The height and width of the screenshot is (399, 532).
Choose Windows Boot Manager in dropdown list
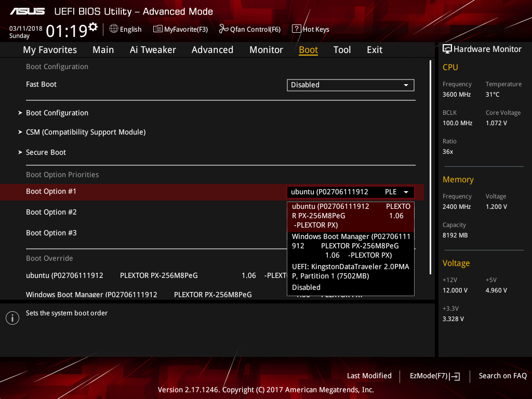(x=351, y=246)
